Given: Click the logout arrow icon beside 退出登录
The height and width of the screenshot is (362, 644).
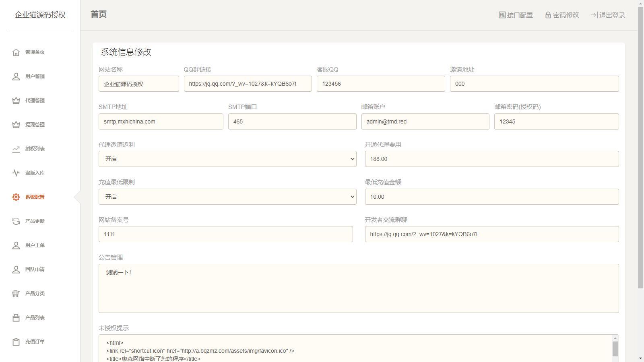Looking at the screenshot, I should (x=594, y=15).
